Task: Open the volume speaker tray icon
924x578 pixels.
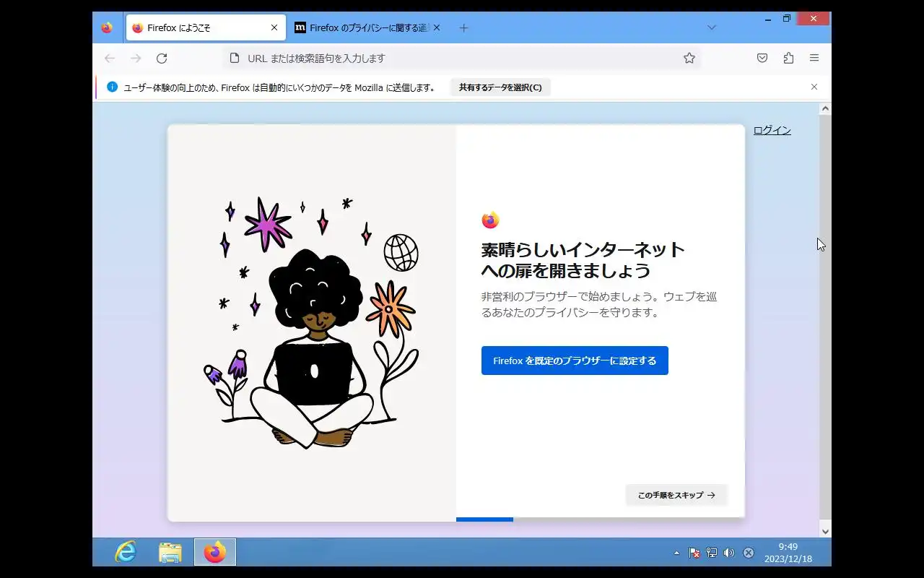Action: tap(729, 553)
